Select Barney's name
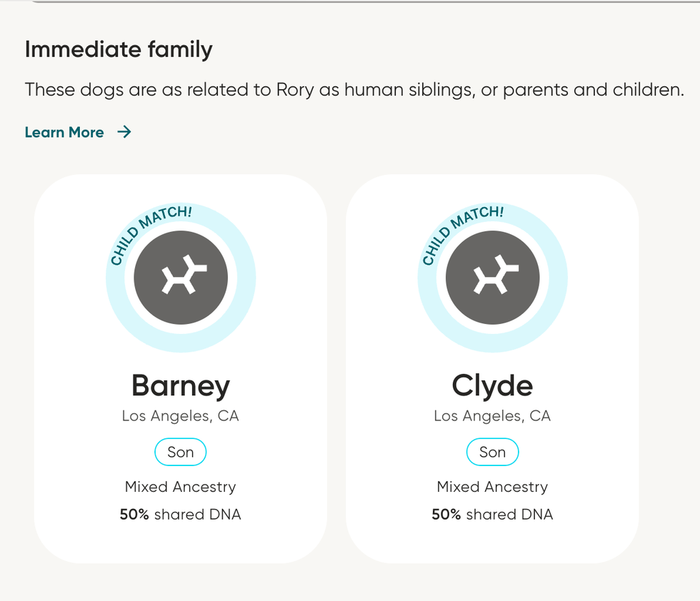The image size is (700, 601). pyautogui.click(x=180, y=385)
